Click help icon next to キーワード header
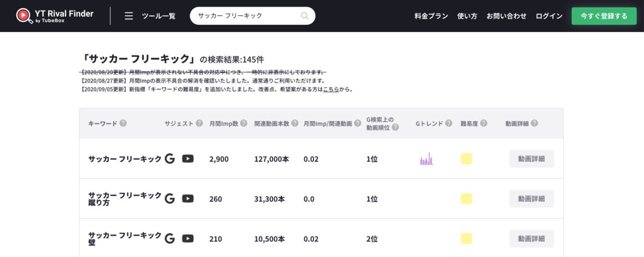Screen dimensions: 644x257 tap(123, 123)
